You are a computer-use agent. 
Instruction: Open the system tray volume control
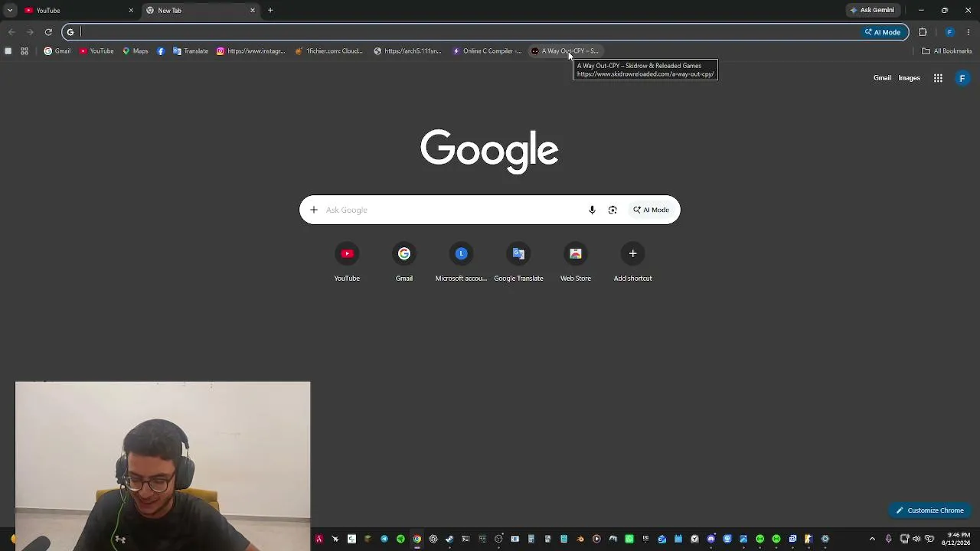click(x=916, y=539)
